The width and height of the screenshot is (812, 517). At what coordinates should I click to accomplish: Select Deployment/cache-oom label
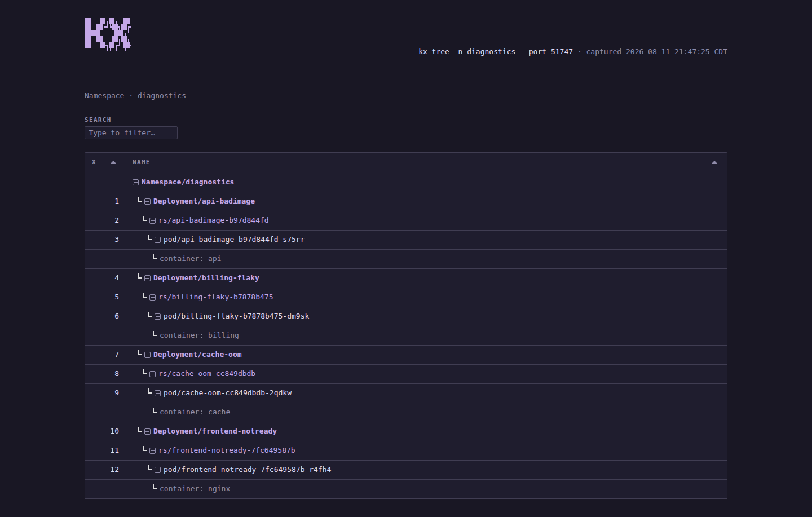tap(197, 355)
